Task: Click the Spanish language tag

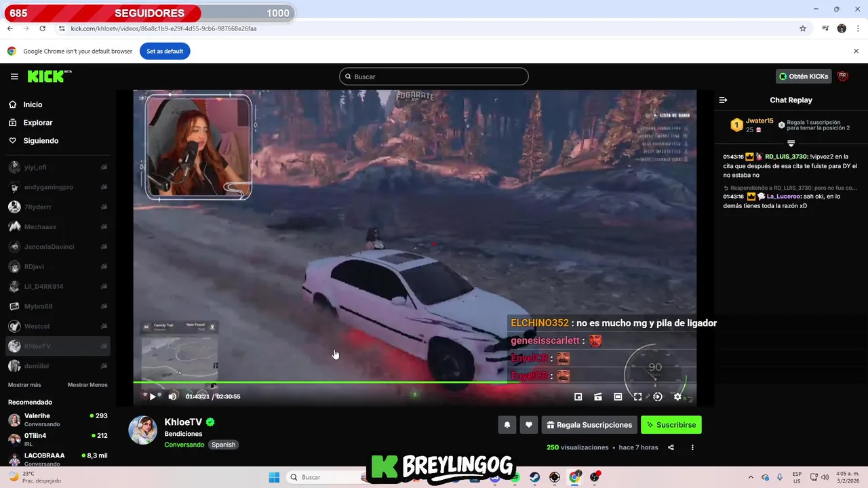Action: click(223, 445)
